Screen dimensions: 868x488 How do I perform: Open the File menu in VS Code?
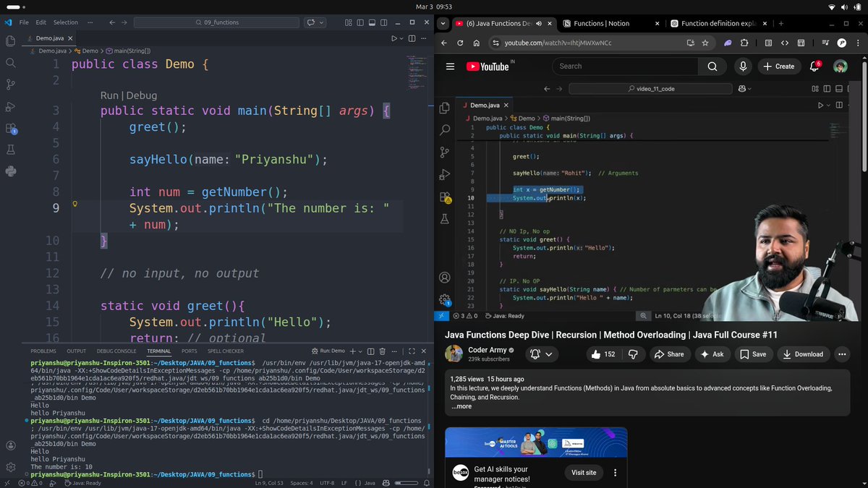click(x=25, y=22)
